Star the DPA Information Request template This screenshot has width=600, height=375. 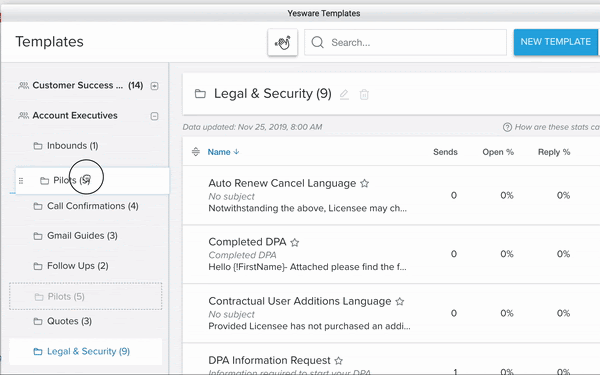click(339, 360)
